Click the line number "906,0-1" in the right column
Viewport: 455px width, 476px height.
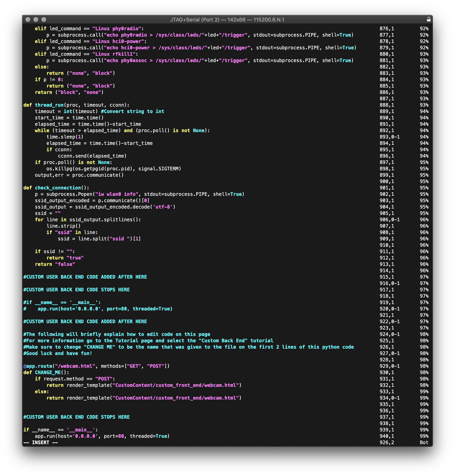tap(390, 220)
